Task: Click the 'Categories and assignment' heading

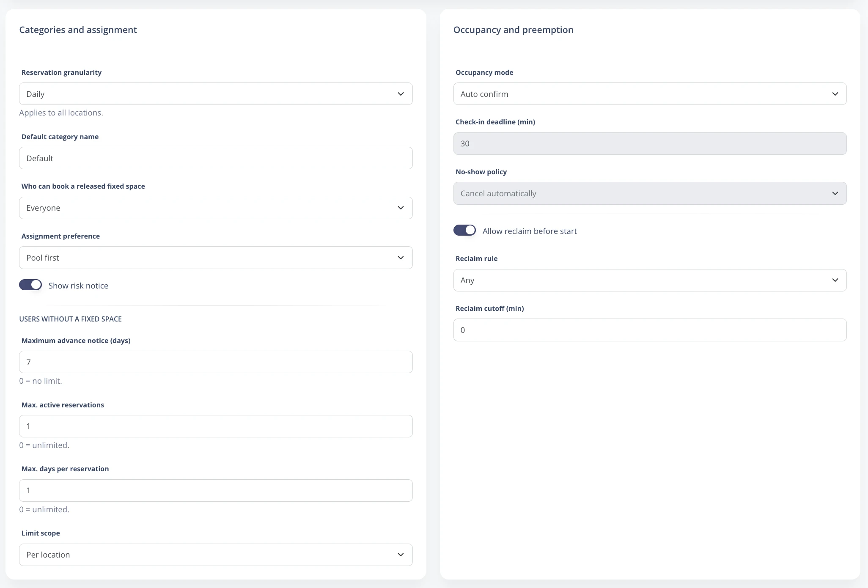Action: (78, 30)
